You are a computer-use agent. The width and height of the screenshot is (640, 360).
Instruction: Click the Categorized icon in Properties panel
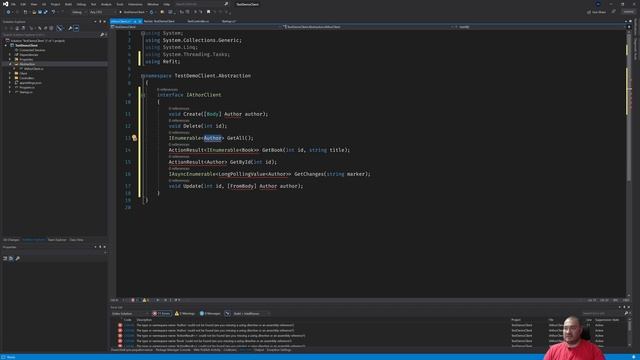coord(5,258)
